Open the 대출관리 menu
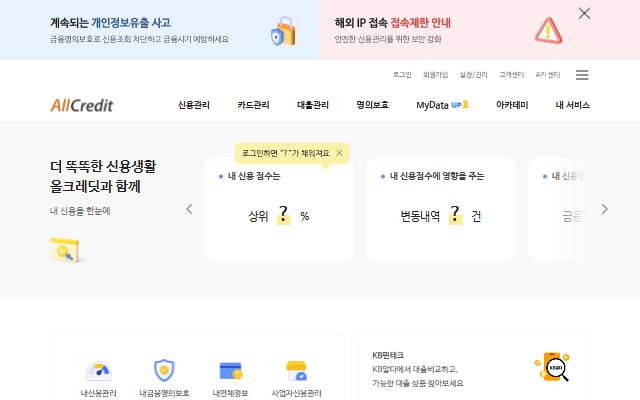640x400 pixels. pos(313,105)
